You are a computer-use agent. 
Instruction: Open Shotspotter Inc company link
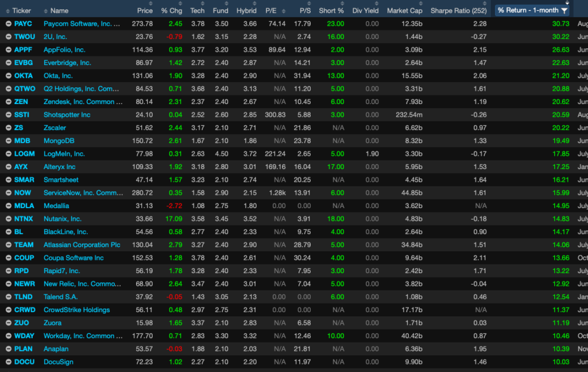pyautogui.click(x=67, y=115)
